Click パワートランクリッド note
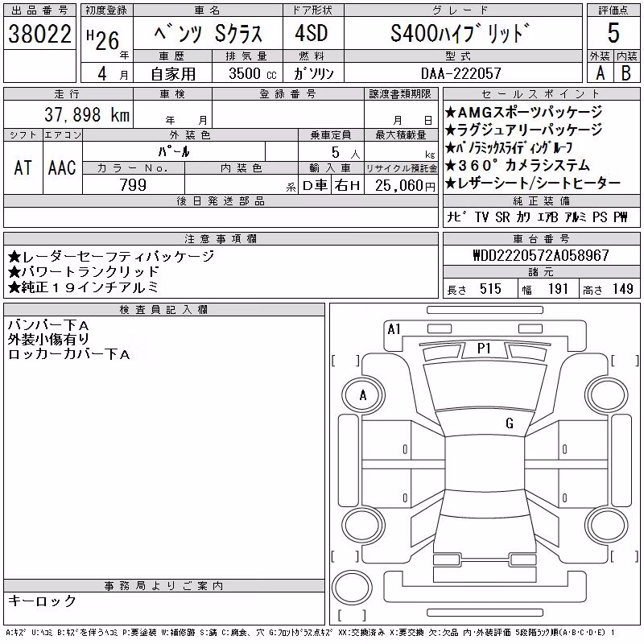The height and width of the screenshot is (644, 644). tap(84, 271)
